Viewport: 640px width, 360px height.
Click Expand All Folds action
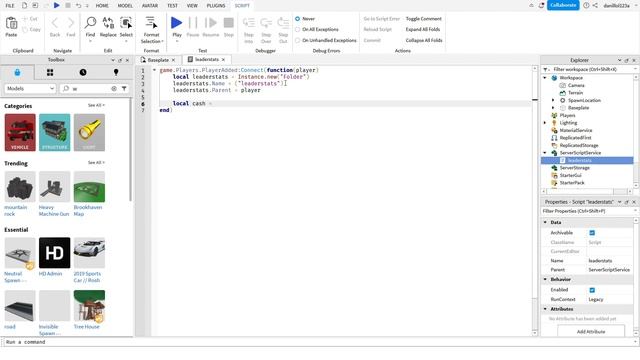click(x=423, y=29)
